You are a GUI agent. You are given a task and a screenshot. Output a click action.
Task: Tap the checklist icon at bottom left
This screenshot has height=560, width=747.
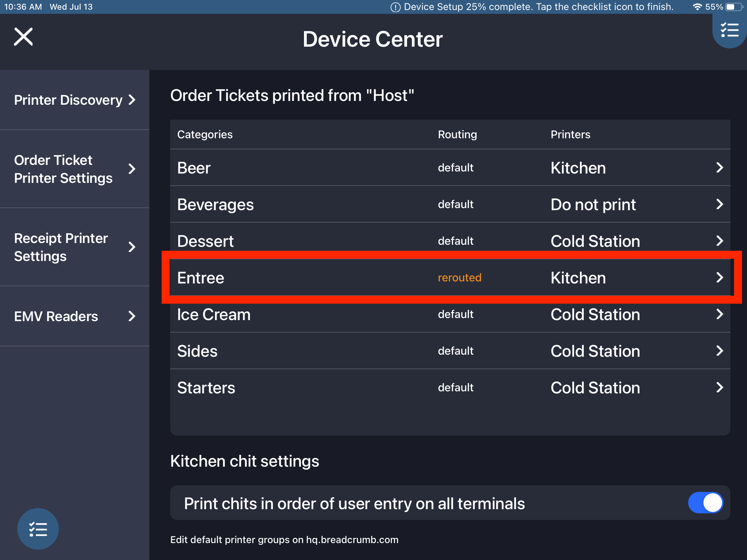pyautogui.click(x=38, y=529)
